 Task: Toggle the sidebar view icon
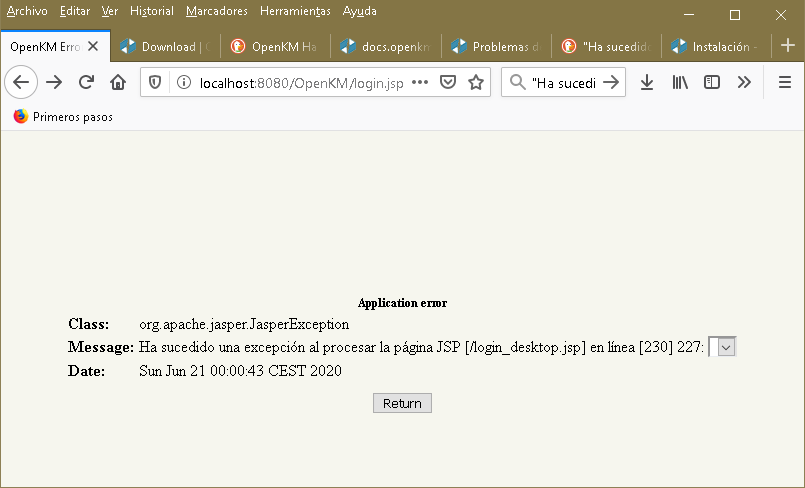click(712, 82)
